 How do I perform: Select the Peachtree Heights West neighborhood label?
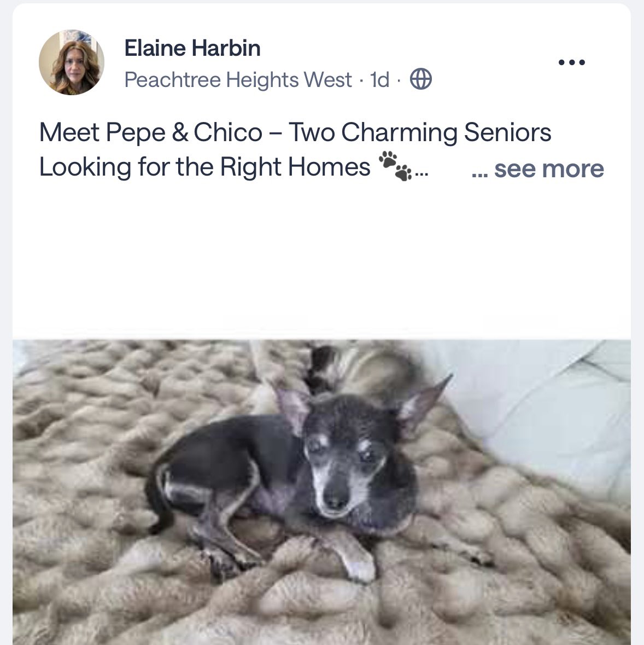click(x=238, y=79)
